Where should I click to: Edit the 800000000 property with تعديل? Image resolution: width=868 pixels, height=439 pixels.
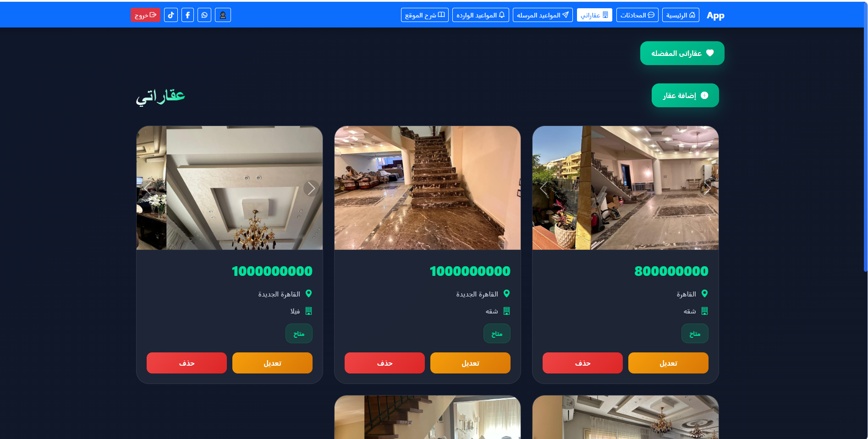pos(668,363)
